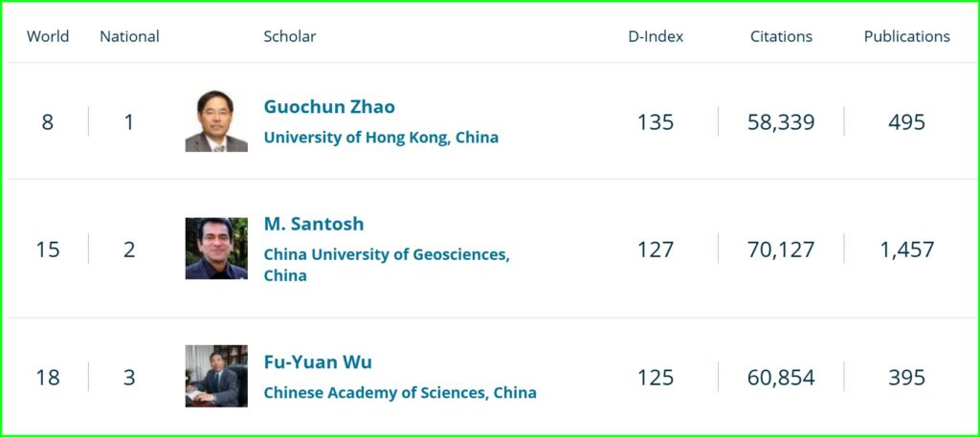Click Fu-Yuan Wu's profile photo
980x437 pixels.
(216, 376)
